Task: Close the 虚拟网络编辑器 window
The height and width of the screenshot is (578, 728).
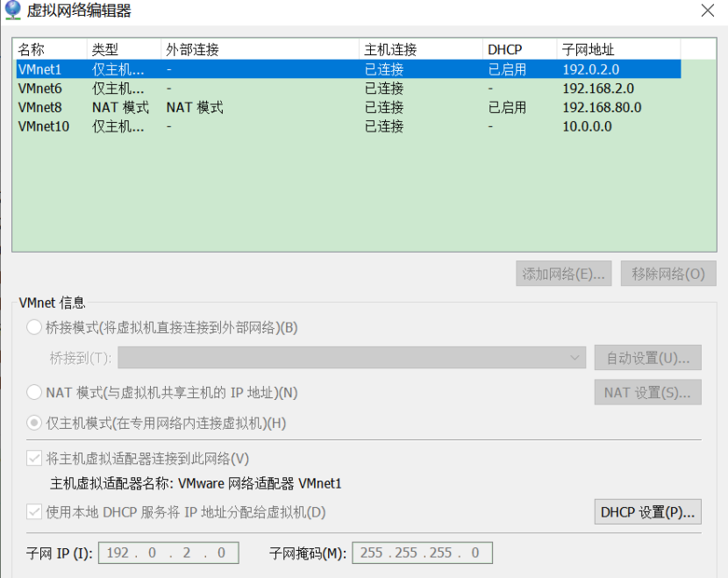Action: click(x=708, y=11)
